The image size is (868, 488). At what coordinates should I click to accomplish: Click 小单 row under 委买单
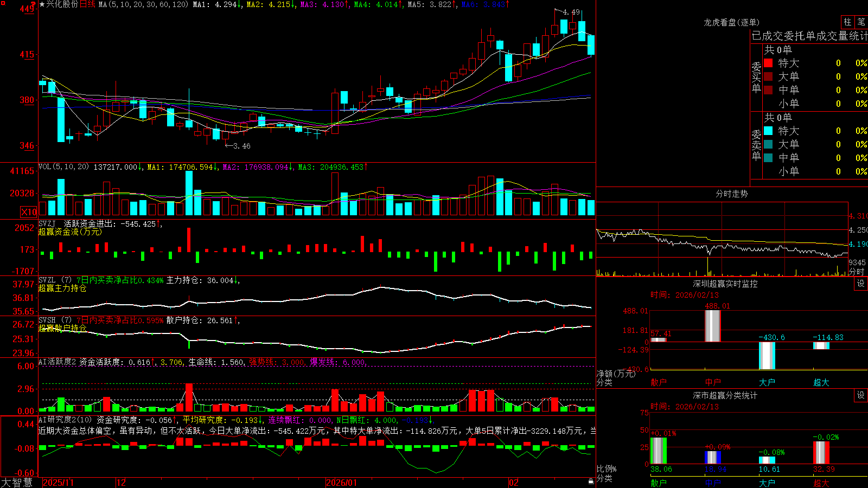815,104
